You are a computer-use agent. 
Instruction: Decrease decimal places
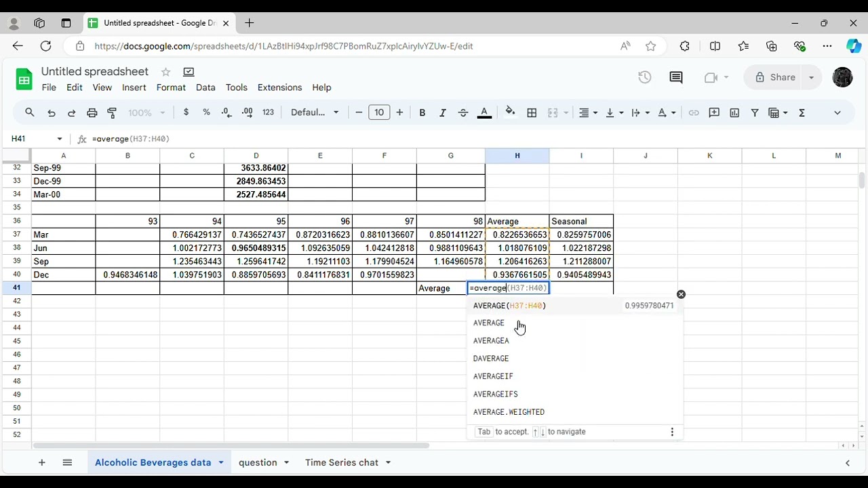(226, 113)
